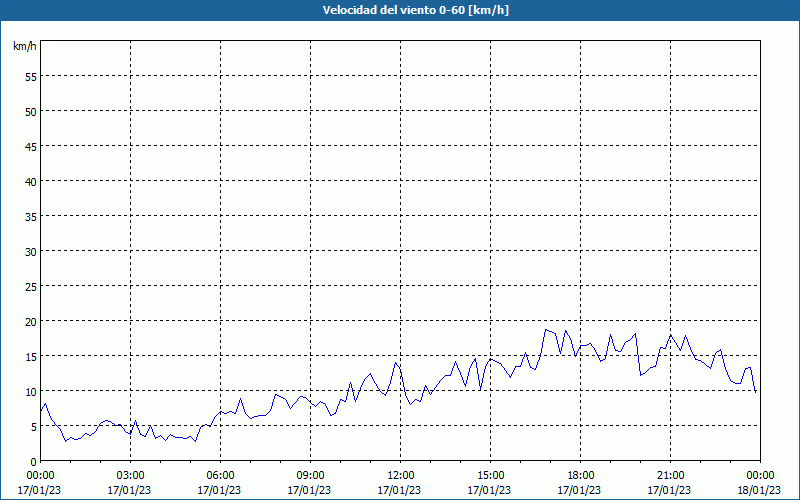
Task: Select the 55 value on the Y axis
Action: (31, 77)
